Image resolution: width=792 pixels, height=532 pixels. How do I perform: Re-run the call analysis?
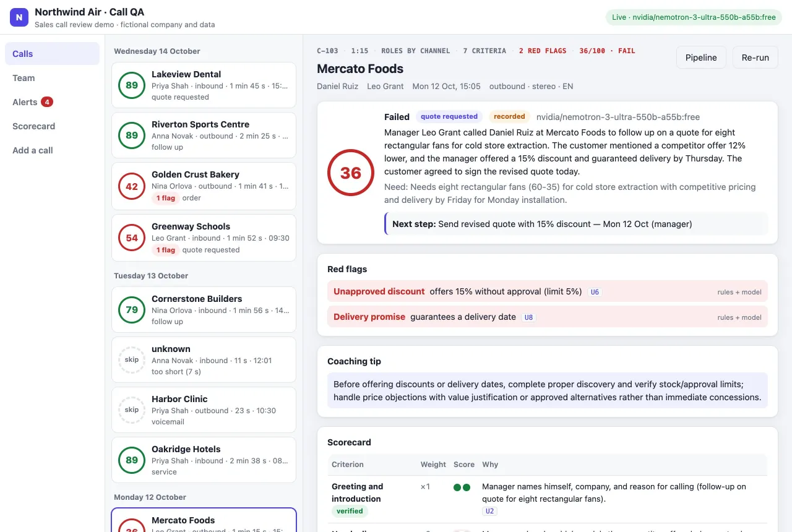point(755,58)
